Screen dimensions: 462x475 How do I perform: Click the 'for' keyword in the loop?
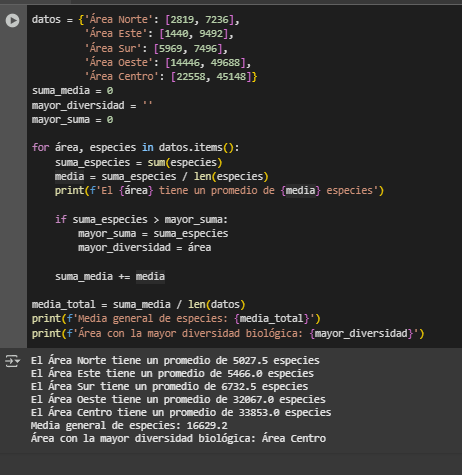point(40,147)
